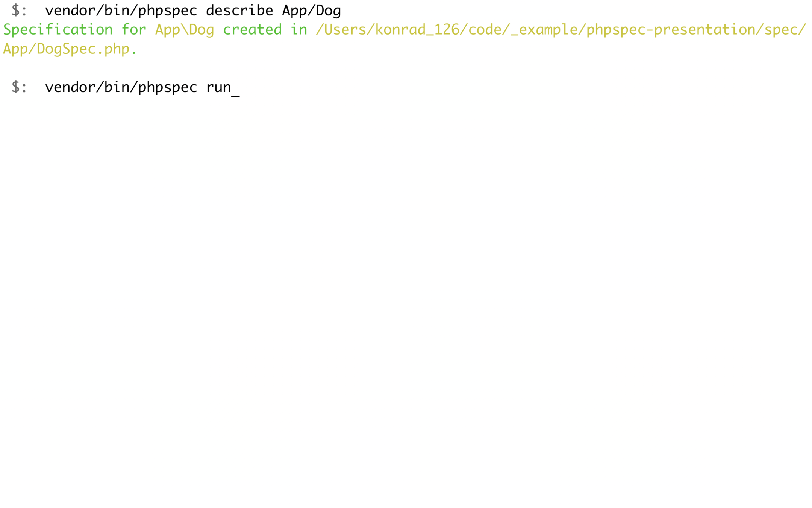This screenshot has width=812, height=508.
Task: Click the first '$:' prompt symbol
Action: click(19, 11)
